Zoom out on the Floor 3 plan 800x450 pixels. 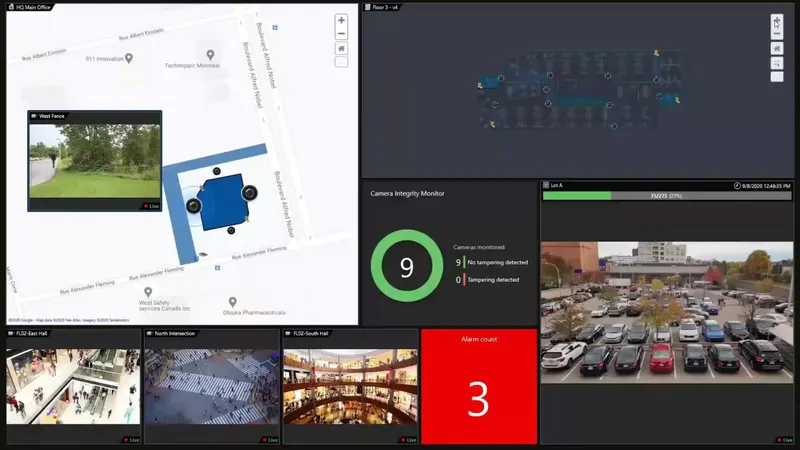coord(777,34)
